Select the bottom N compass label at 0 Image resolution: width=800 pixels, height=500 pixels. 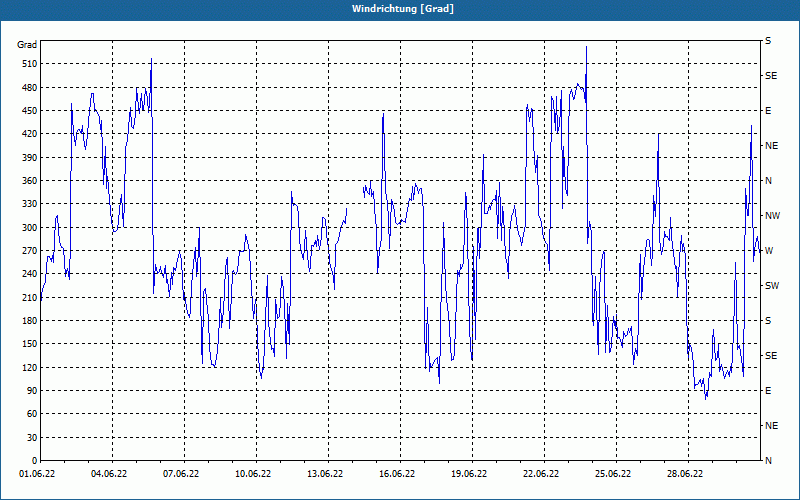point(769,461)
